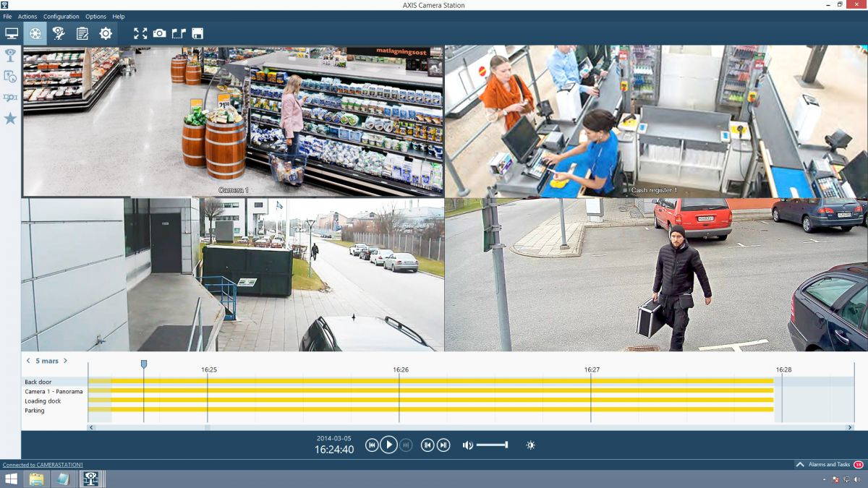Open the Live view monitor workspace
Screen dimensions: 868x488
[x=12, y=33]
